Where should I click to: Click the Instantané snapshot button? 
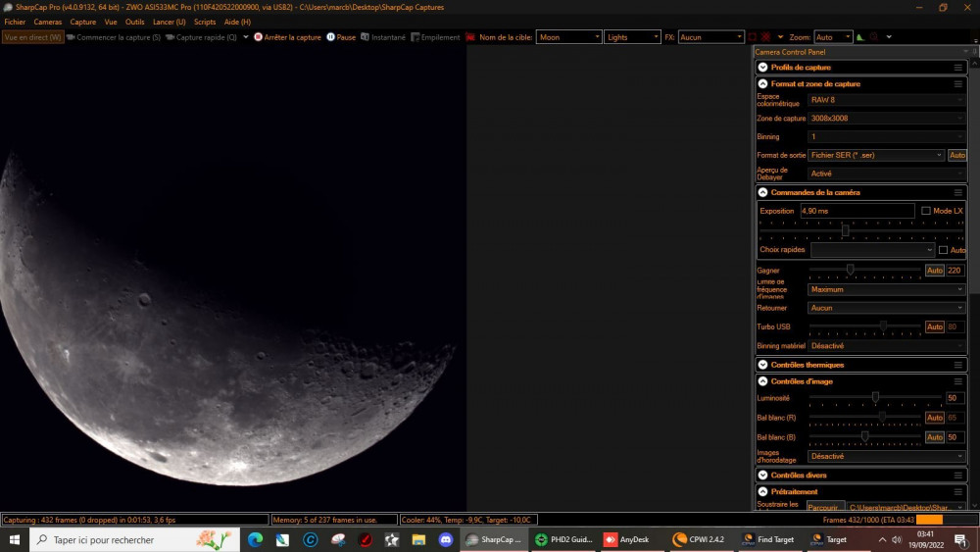383,37
